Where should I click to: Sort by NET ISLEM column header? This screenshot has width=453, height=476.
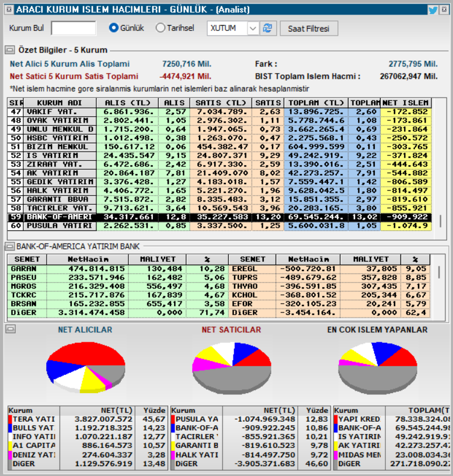coord(405,103)
